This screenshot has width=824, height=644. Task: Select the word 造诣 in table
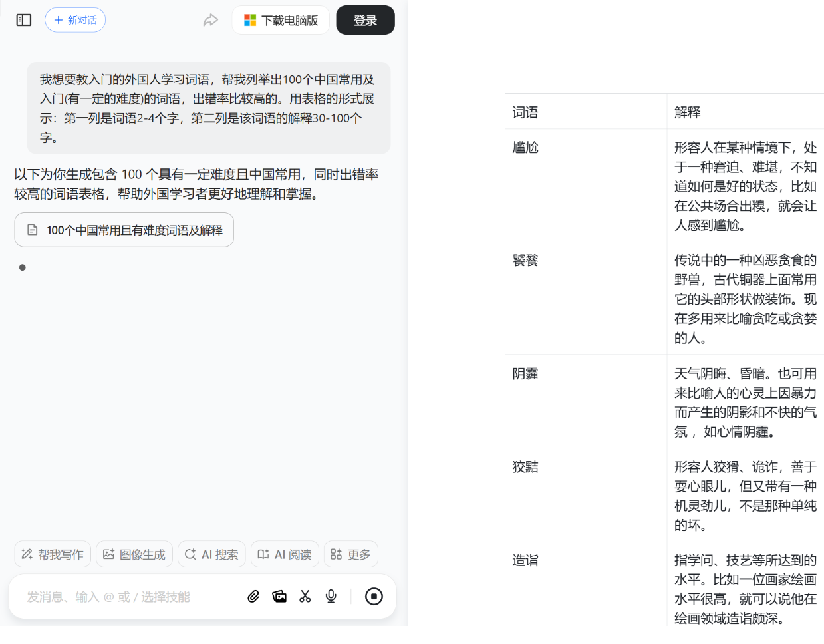525,561
